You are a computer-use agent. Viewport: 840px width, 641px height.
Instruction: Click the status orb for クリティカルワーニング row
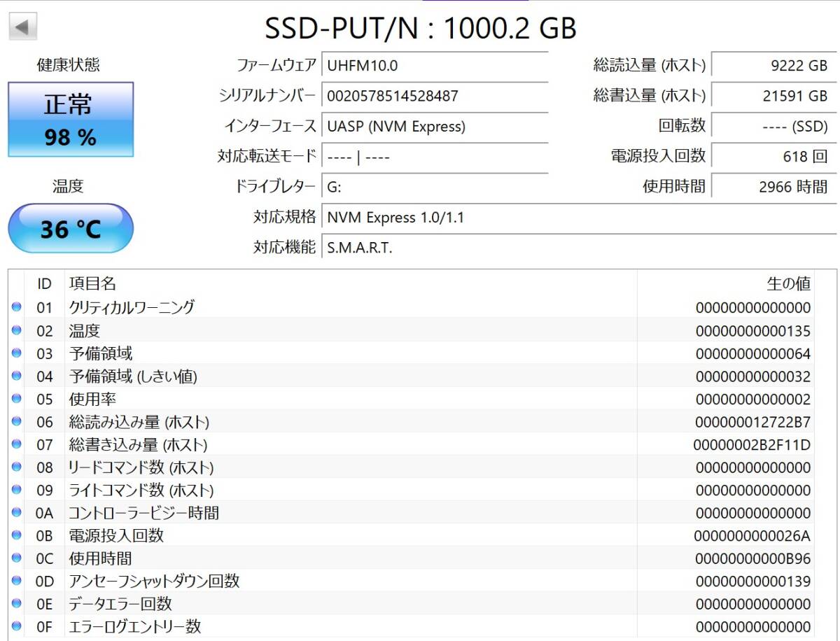point(17,307)
